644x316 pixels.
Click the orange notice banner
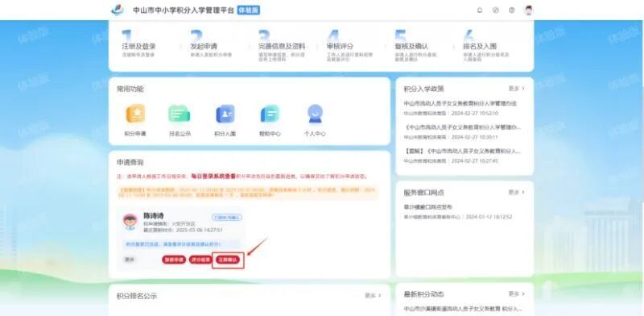(248, 193)
